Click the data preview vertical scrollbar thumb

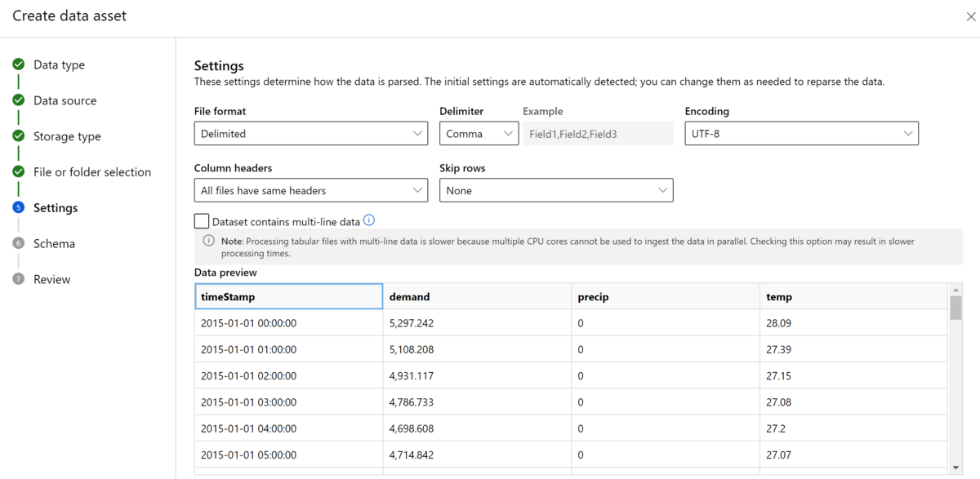(x=955, y=308)
